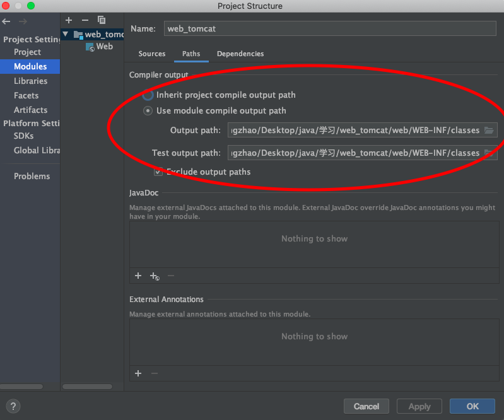Browse folder for Output path
The height and width of the screenshot is (420, 504).
pos(489,130)
